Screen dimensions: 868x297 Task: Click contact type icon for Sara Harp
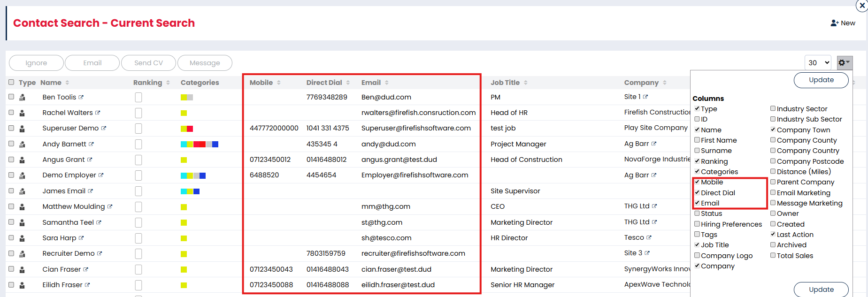pos(22,238)
